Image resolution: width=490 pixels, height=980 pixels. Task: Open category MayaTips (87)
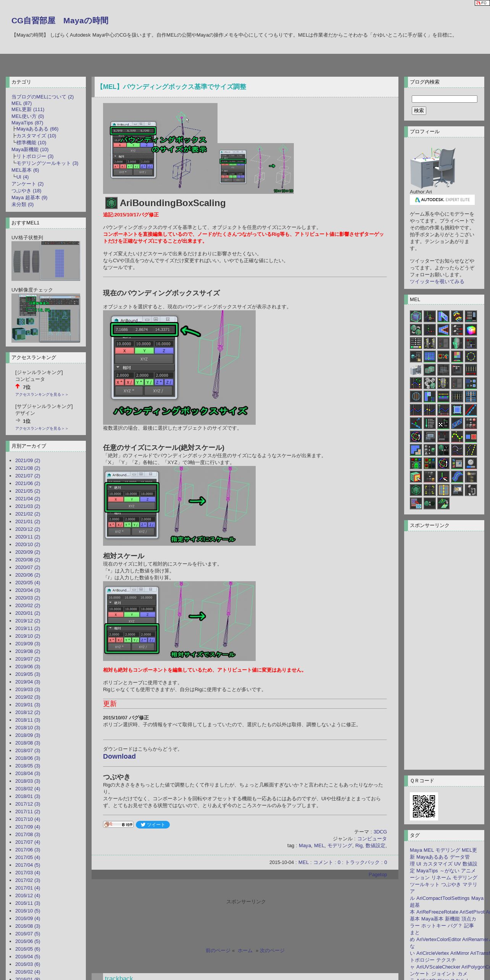(x=27, y=122)
